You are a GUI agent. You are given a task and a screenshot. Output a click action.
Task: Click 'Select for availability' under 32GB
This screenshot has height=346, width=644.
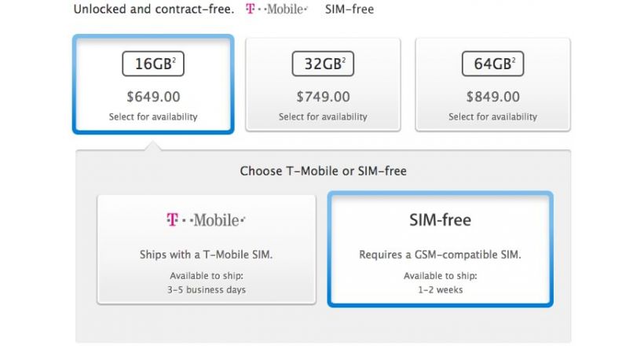click(x=323, y=117)
